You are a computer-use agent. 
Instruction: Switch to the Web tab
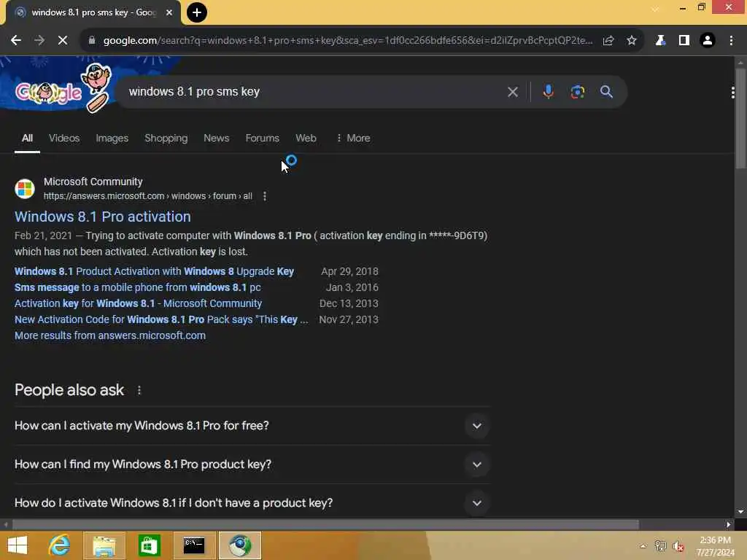[306, 138]
